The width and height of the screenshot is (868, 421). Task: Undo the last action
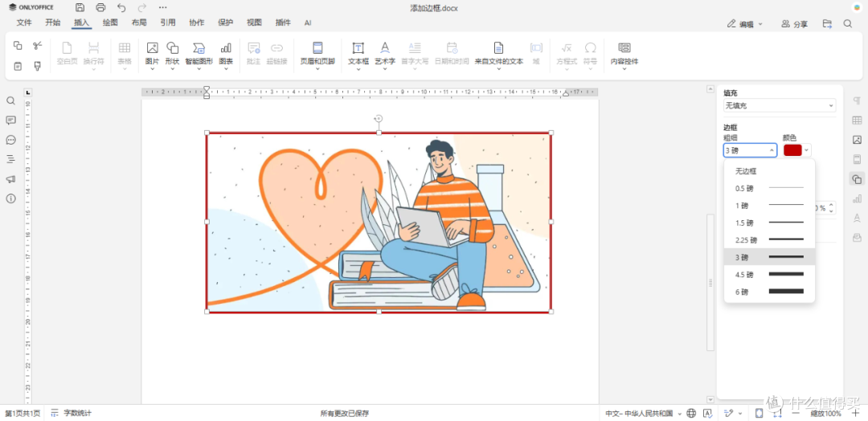pyautogui.click(x=121, y=8)
